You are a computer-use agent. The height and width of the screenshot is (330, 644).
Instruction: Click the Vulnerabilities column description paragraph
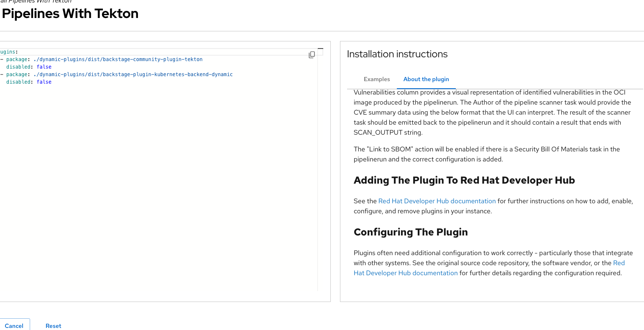[x=492, y=113]
